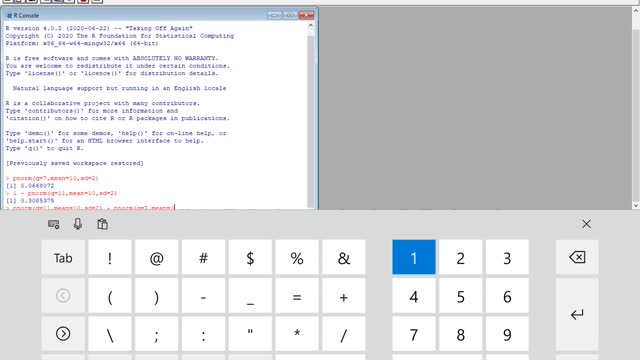640x360 pixels.
Task: Tap the dollar sign key
Action: tap(250, 258)
